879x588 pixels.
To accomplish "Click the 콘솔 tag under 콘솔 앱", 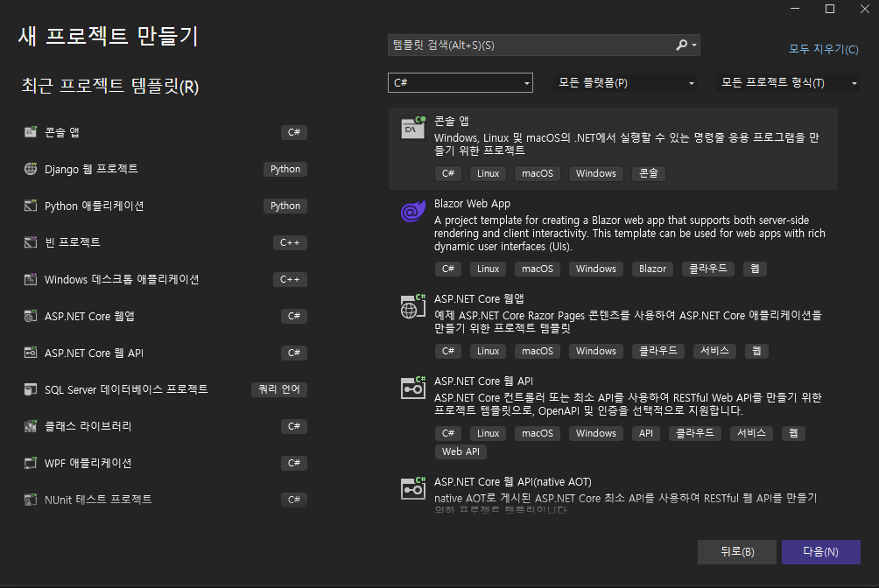I will pos(649,173).
